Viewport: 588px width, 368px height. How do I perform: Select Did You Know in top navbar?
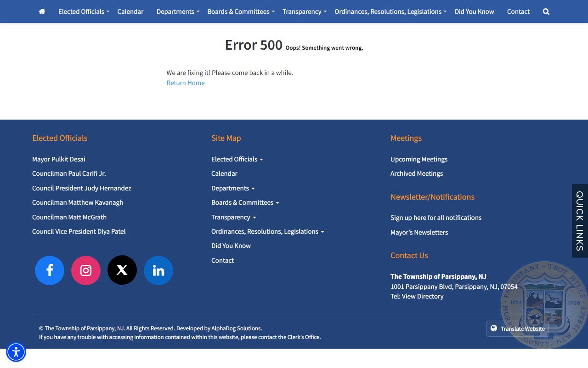click(474, 11)
